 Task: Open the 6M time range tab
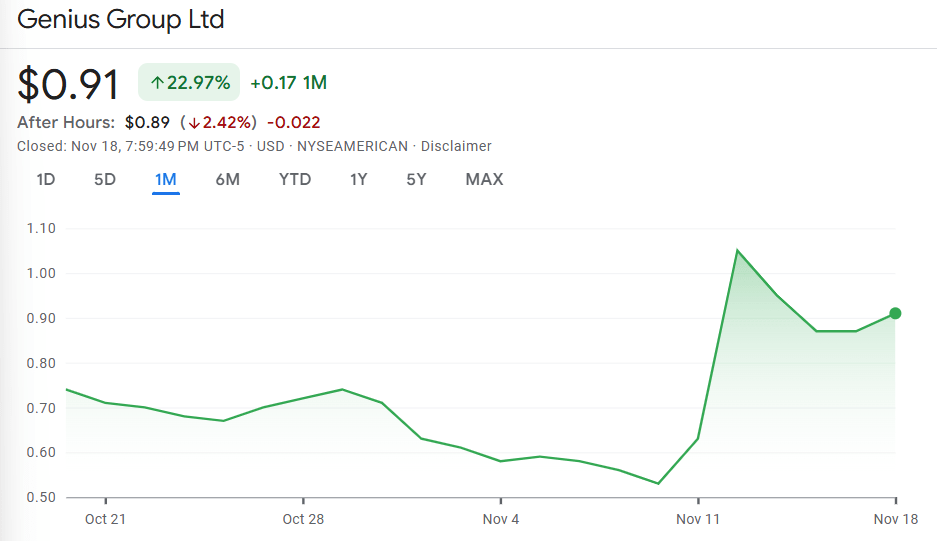[227, 180]
